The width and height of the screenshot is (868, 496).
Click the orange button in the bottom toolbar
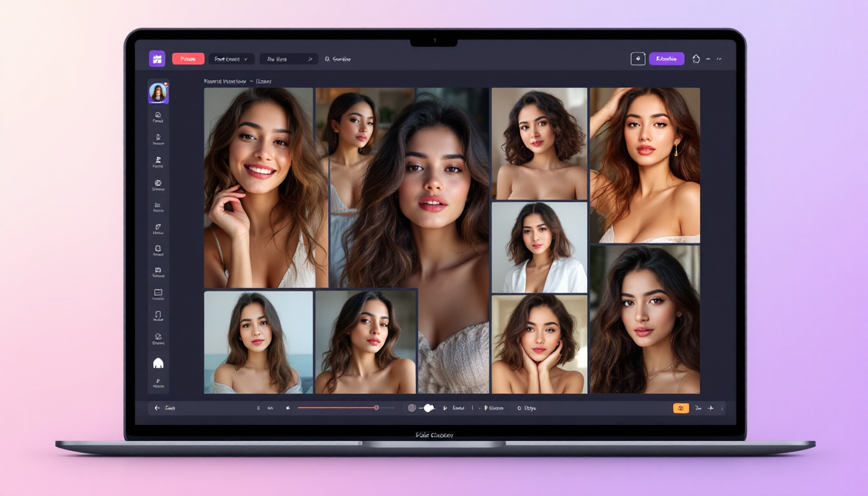(x=681, y=408)
